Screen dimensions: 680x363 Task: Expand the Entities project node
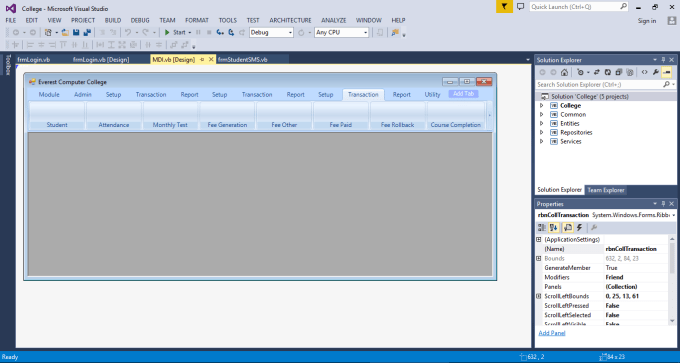click(x=541, y=124)
